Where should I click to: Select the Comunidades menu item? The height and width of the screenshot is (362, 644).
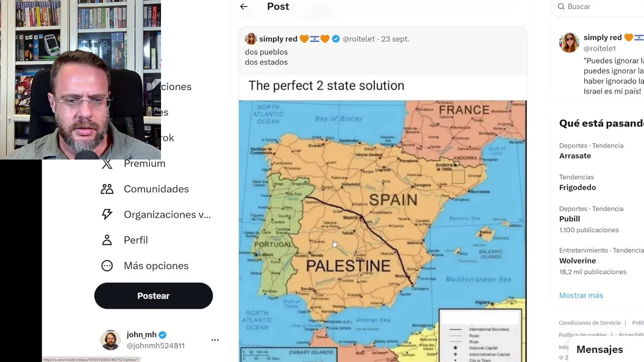coord(156,189)
